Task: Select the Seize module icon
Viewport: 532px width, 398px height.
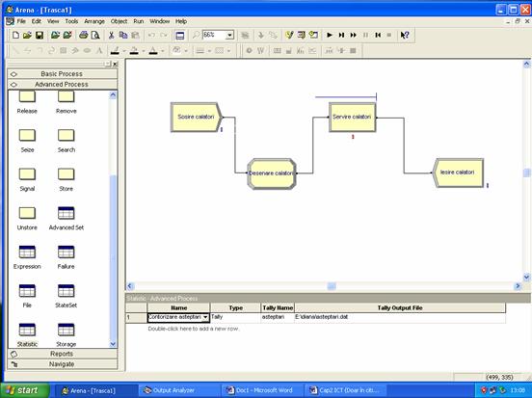Action: pos(27,135)
